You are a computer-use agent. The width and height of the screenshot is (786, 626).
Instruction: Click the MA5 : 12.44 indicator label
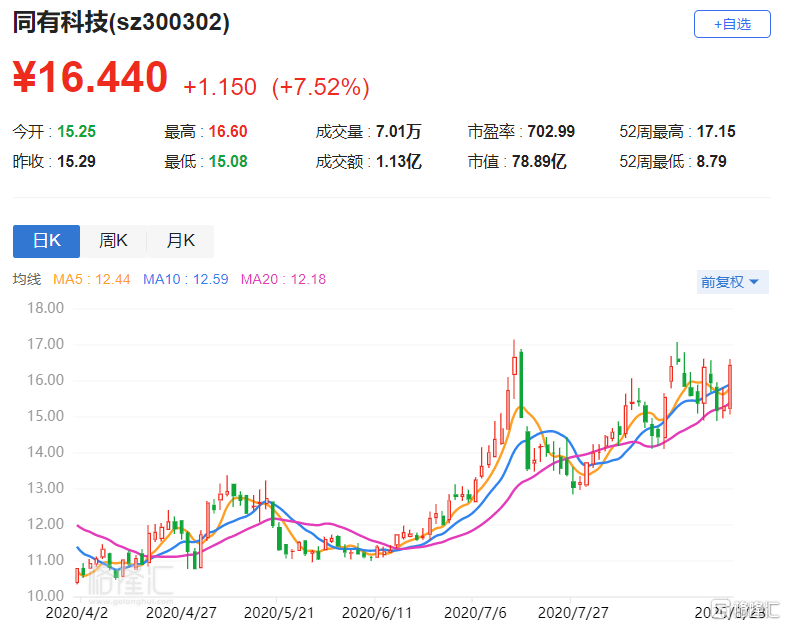pos(92,279)
